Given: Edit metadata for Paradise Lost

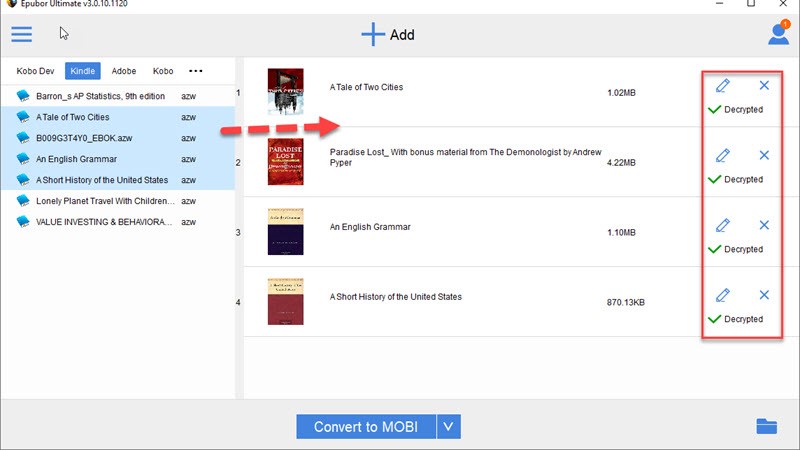Looking at the screenshot, I should 722,155.
